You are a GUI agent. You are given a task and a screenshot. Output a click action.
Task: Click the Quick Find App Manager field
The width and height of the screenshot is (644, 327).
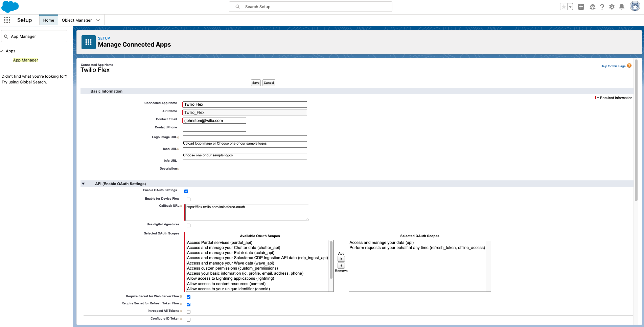coord(34,36)
